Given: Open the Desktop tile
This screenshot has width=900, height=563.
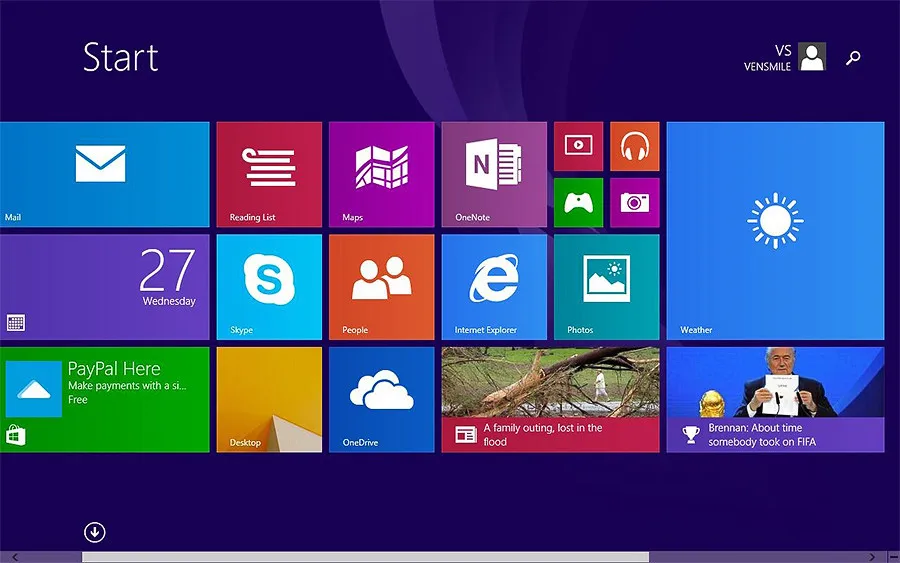Looking at the screenshot, I should 269,399.
